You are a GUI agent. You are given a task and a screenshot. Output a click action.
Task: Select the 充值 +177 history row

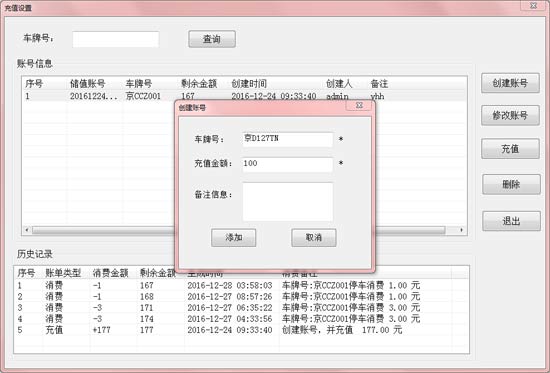(241, 330)
